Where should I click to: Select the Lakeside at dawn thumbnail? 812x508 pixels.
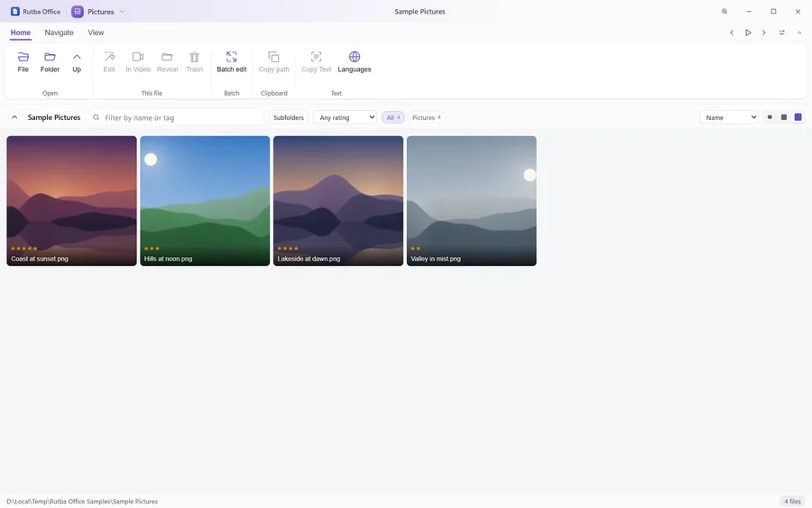pyautogui.click(x=338, y=201)
